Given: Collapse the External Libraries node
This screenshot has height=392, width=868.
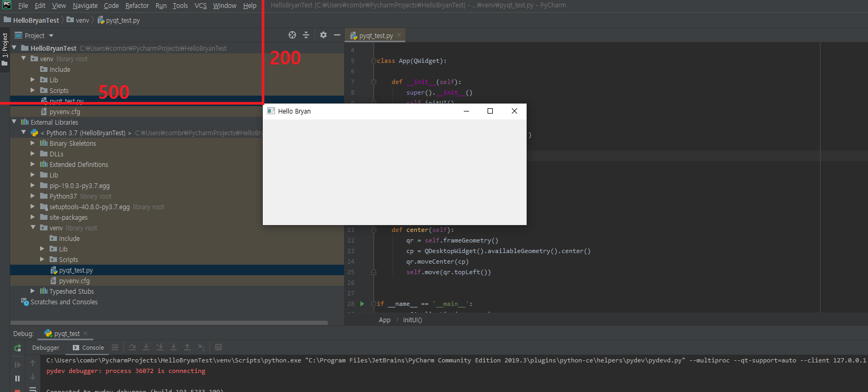Looking at the screenshot, I should (14, 122).
